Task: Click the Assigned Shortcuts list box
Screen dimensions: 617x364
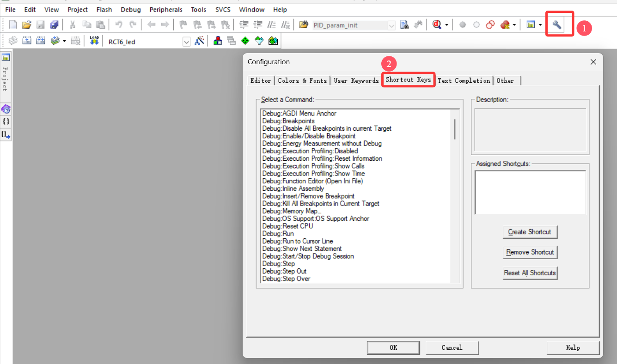Action: point(530,193)
